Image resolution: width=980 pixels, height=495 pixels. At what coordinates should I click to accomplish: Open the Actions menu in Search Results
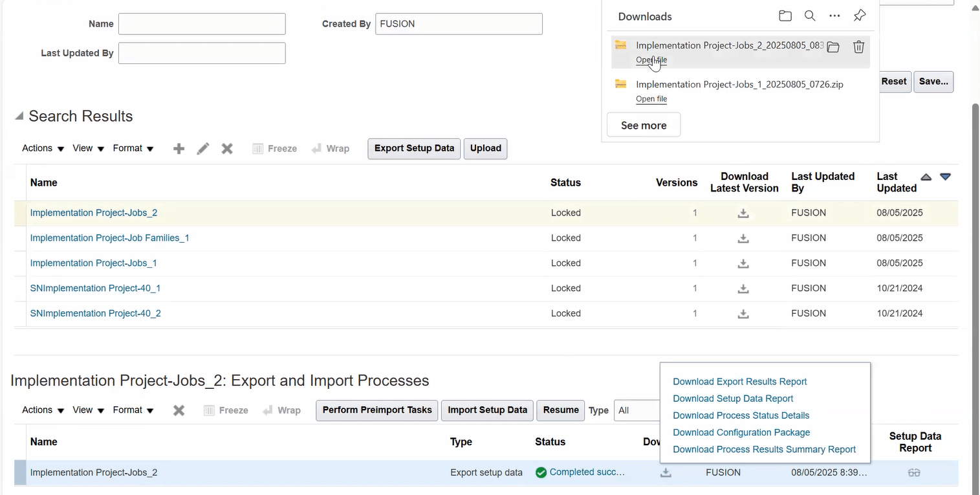[37, 148]
